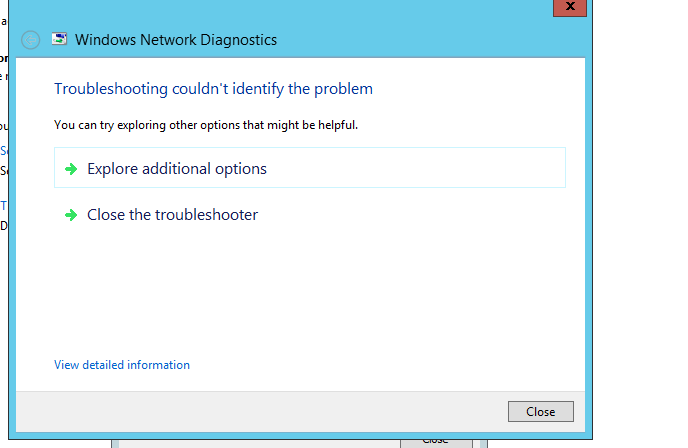Choose Explore additional options
The width and height of the screenshot is (688, 448).
coord(310,168)
